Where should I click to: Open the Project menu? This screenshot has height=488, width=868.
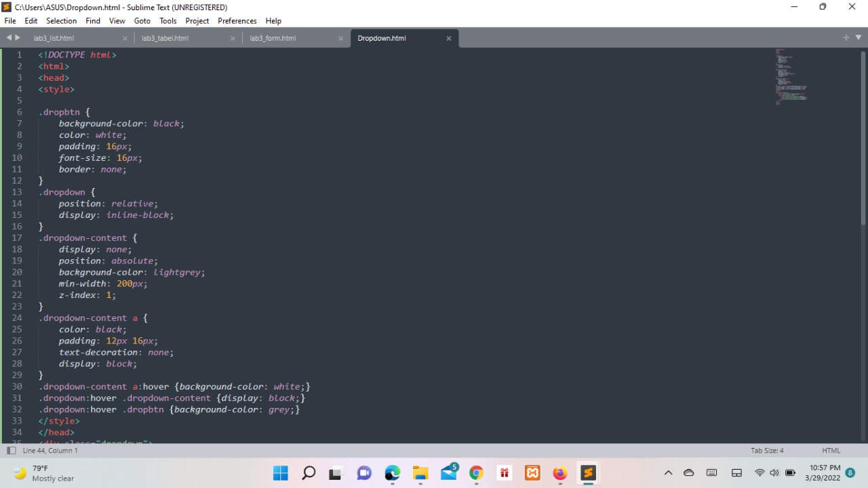pos(197,21)
